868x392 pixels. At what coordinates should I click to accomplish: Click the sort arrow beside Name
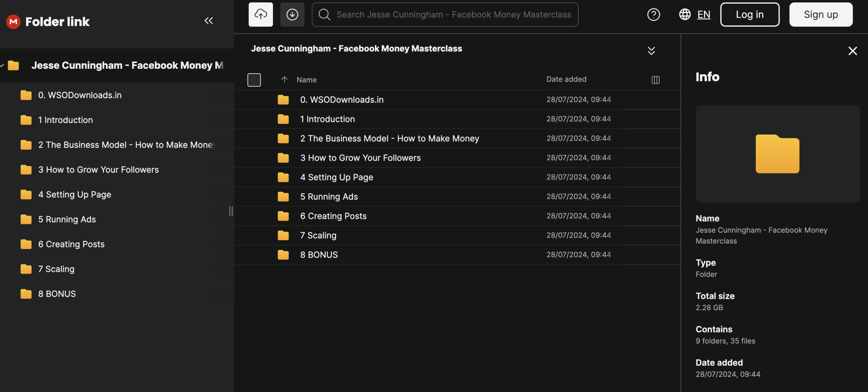(x=284, y=80)
